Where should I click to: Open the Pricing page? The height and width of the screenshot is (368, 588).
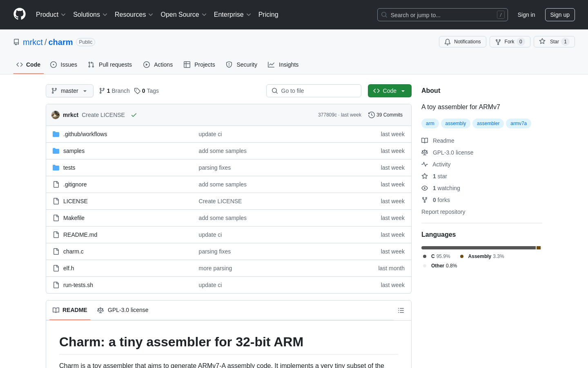pyautogui.click(x=268, y=14)
